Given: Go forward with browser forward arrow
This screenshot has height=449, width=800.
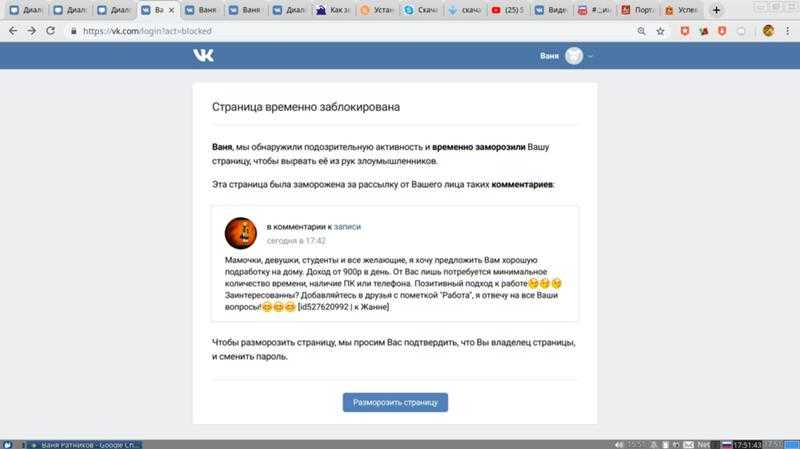Looking at the screenshot, I should (x=32, y=31).
